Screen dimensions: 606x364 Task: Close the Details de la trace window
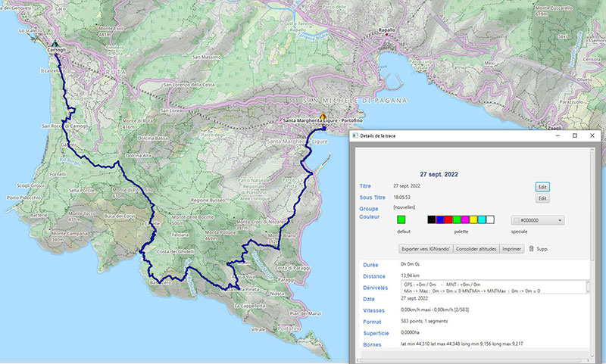[592, 135]
